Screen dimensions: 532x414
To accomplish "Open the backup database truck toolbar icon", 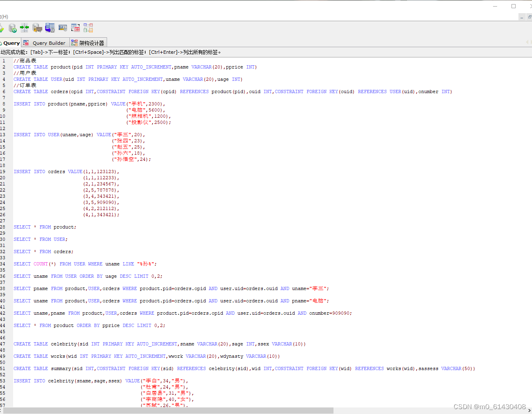I will pyautogui.click(x=37, y=27).
